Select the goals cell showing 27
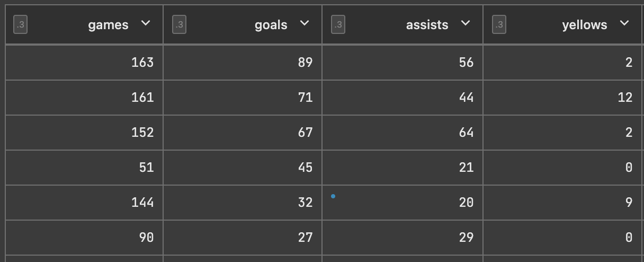 [x=243, y=238]
